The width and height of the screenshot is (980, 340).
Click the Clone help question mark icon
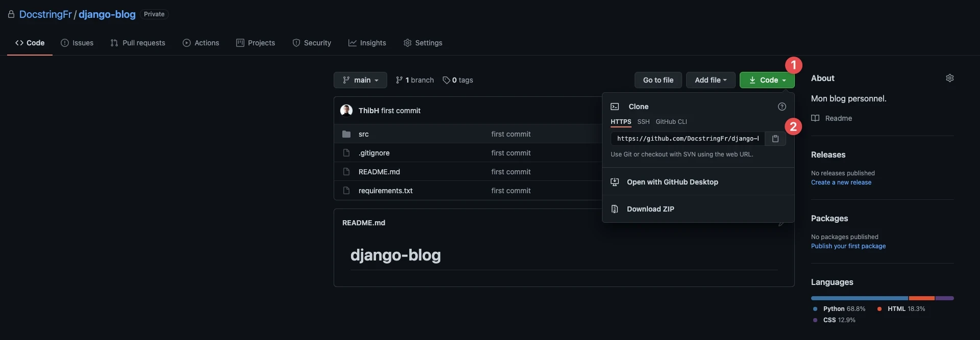(781, 107)
